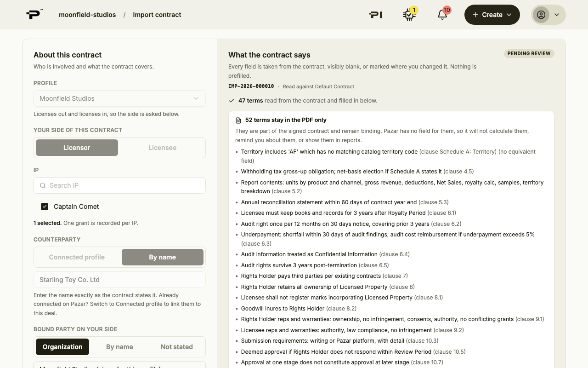Expand the Create dropdown button
This screenshot has width=588, height=368.
[492, 15]
